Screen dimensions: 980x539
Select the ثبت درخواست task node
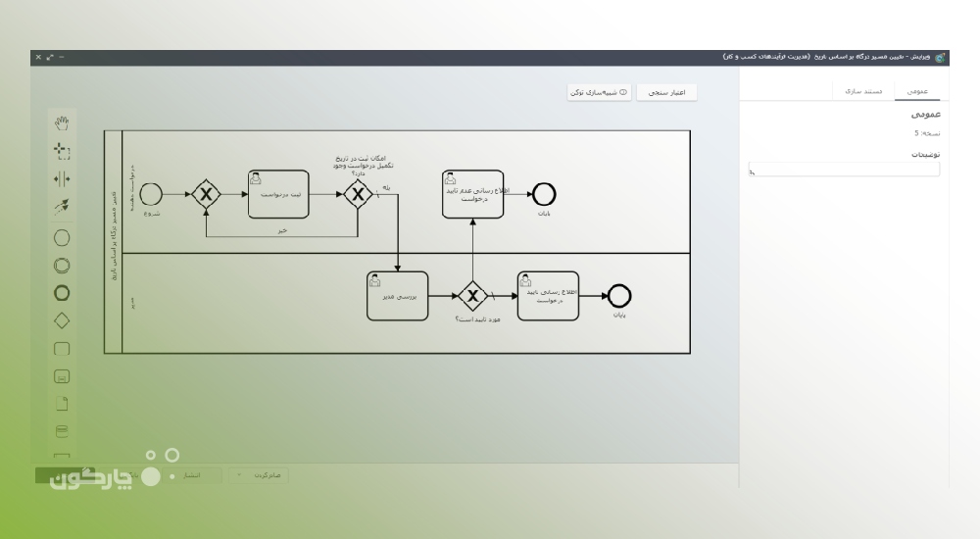(278, 194)
